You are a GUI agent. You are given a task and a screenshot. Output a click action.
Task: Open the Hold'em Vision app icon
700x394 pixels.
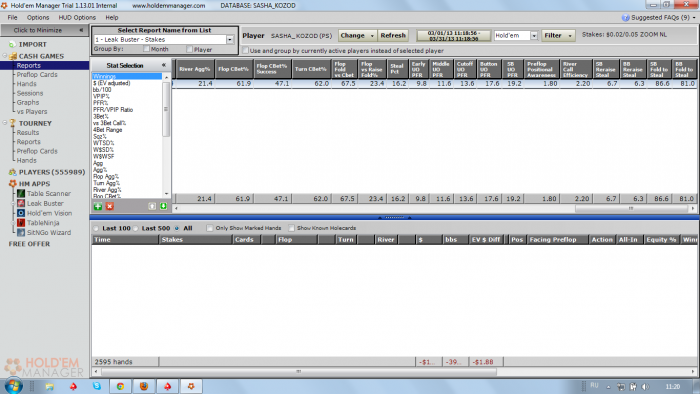tap(21, 213)
